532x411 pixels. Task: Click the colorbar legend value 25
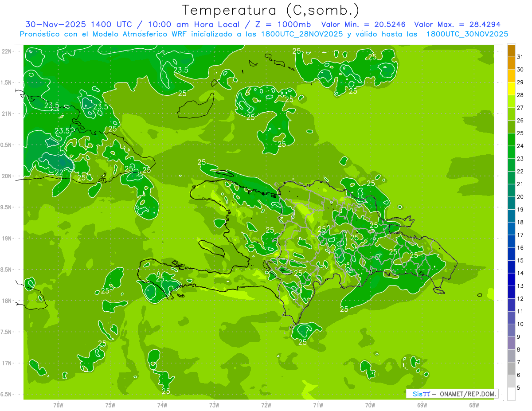click(520, 133)
